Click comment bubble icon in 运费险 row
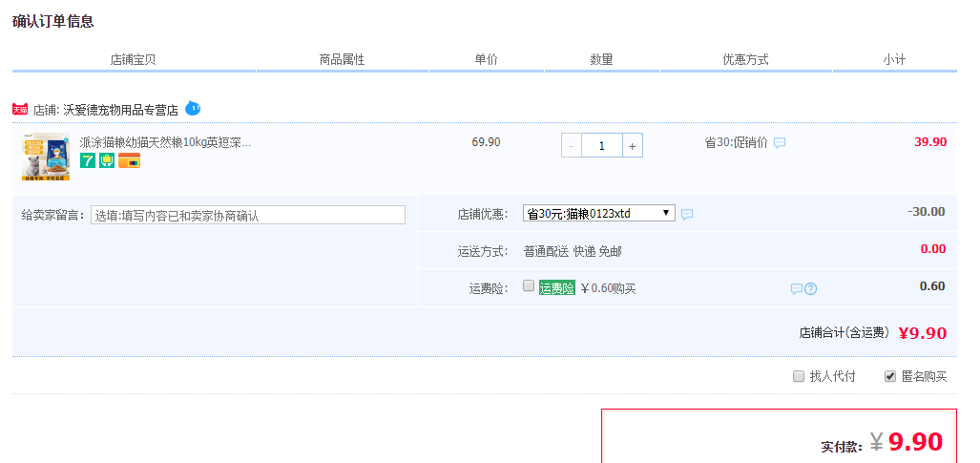Screen dimensions: 980x463 coord(796,288)
